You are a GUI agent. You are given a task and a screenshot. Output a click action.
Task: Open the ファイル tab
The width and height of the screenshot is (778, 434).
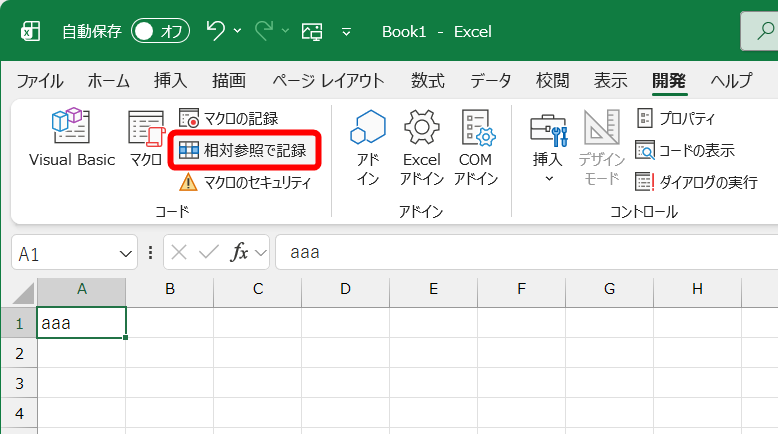click(x=40, y=80)
